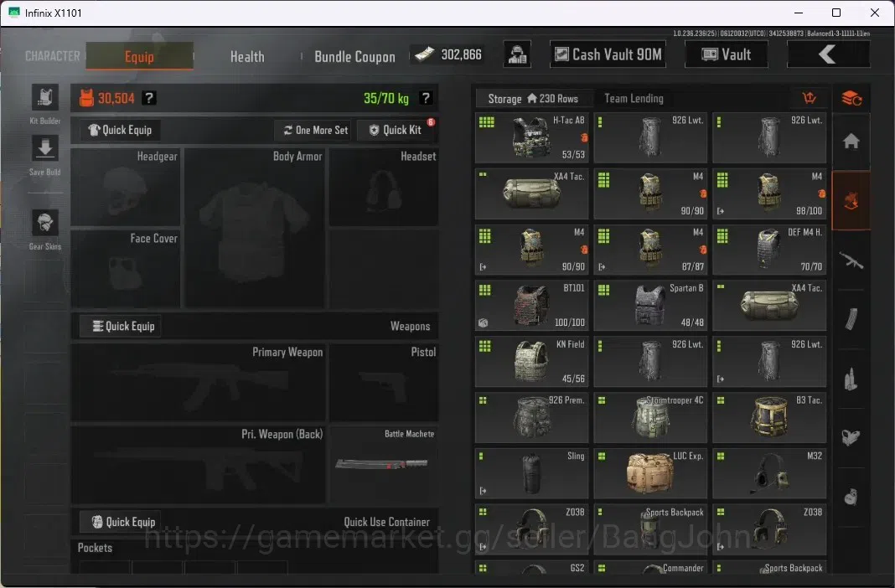Select the Sling bag item

[532, 473]
